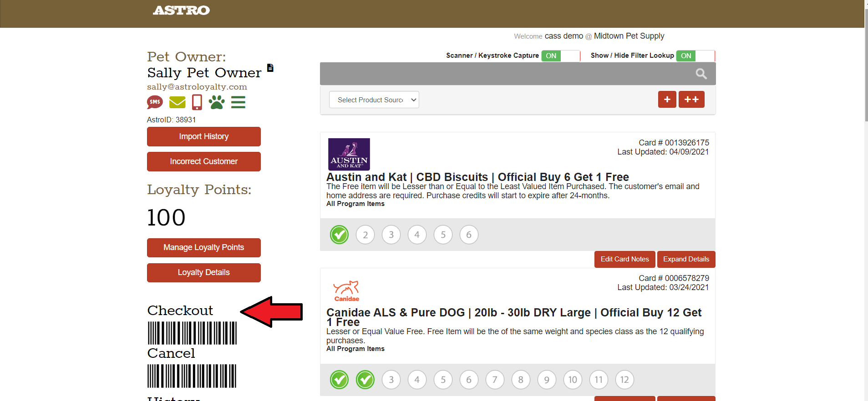Click the Incorrect Customer button
Image resolution: width=868 pixels, height=401 pixels.
[203, 161]
